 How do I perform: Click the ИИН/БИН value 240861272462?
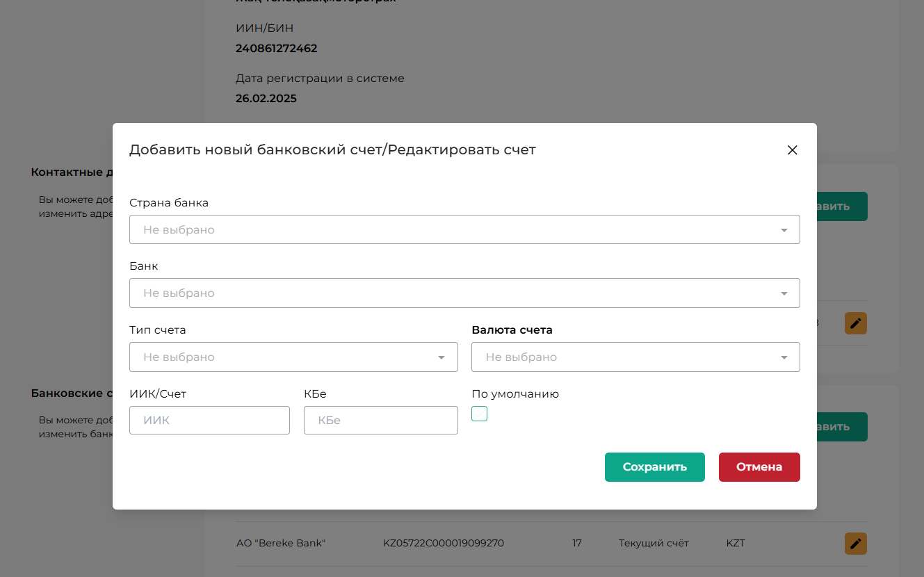(276, 49)
